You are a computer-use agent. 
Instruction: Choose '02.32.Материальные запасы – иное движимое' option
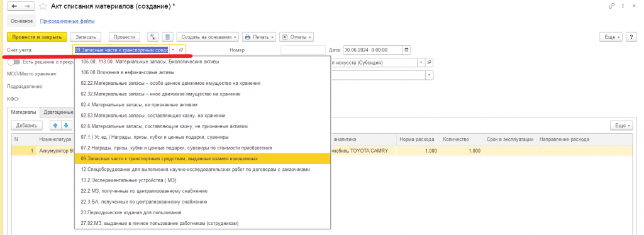[203, 94]
